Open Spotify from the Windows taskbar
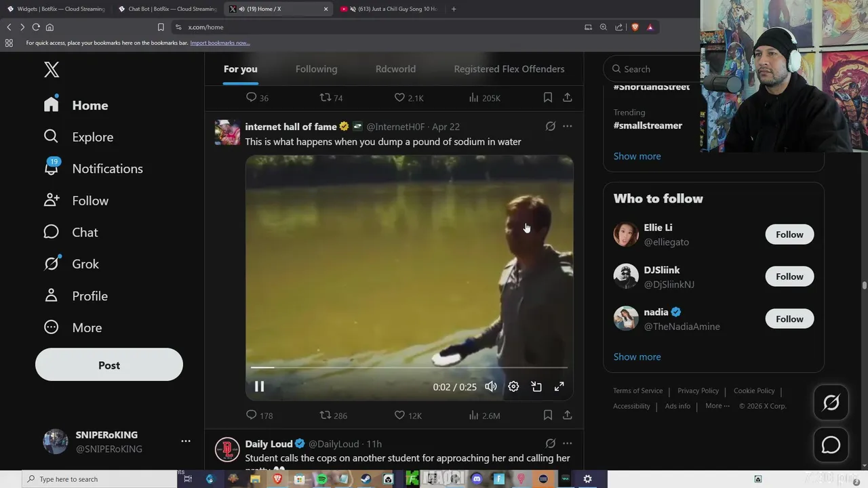868x488 pixels. point(321,479)
